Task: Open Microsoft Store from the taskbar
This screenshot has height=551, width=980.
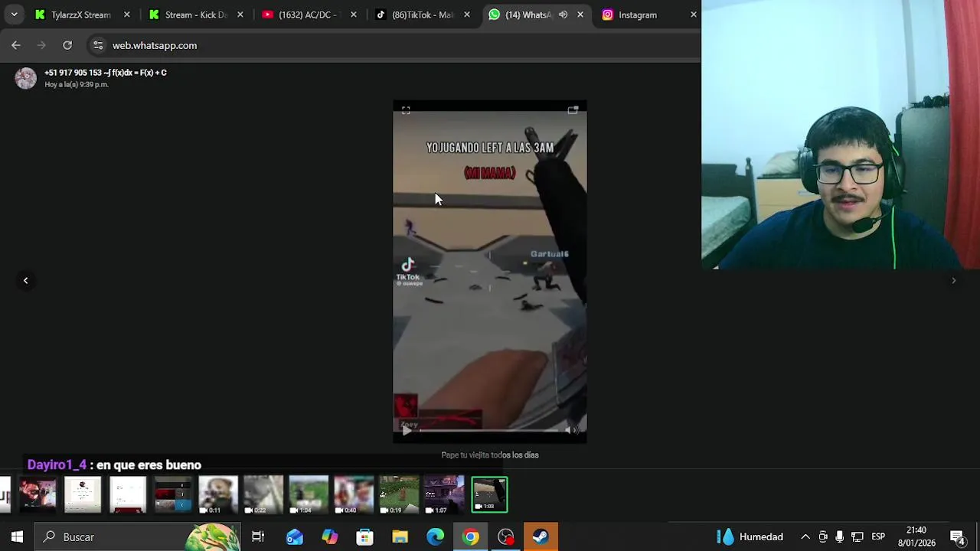Action: [364, 537]
